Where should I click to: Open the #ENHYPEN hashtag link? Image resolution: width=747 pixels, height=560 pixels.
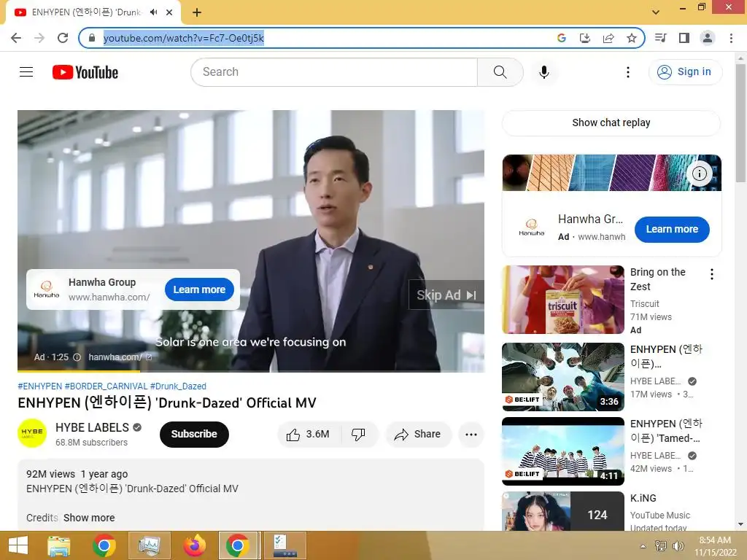(x=40, y=386)
